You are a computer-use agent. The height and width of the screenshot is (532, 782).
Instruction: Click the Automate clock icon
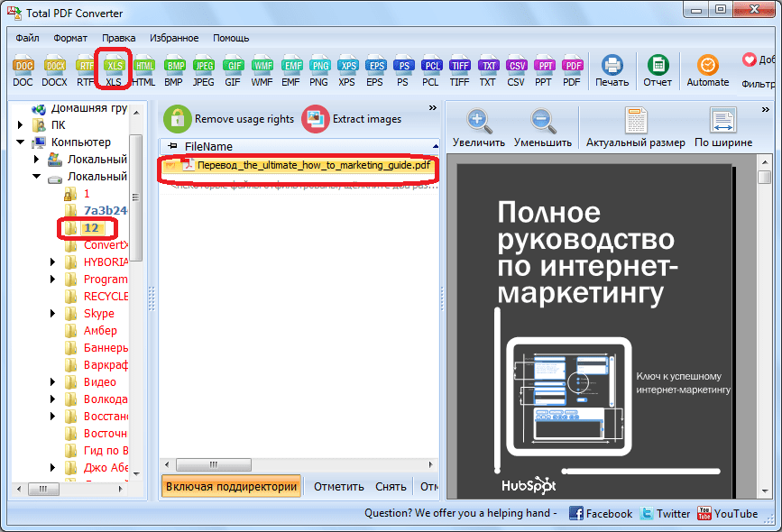(x=708, y=67)
